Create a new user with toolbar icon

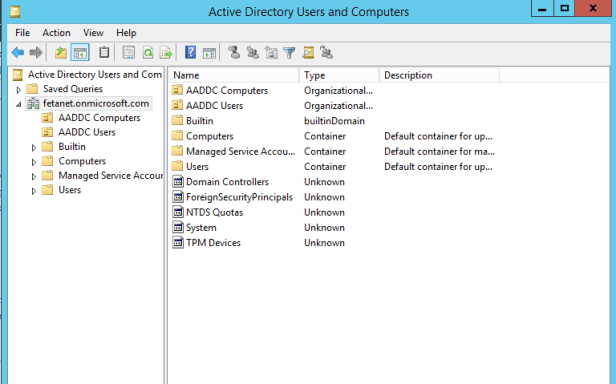tap(234, 52)
